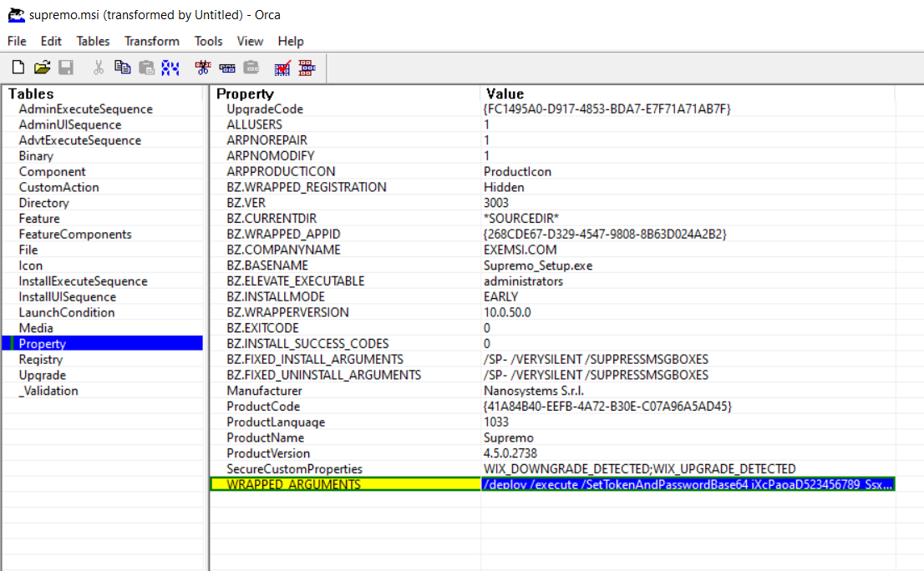
Task: Open the Transform menu
Action: [x=151, y=41]
